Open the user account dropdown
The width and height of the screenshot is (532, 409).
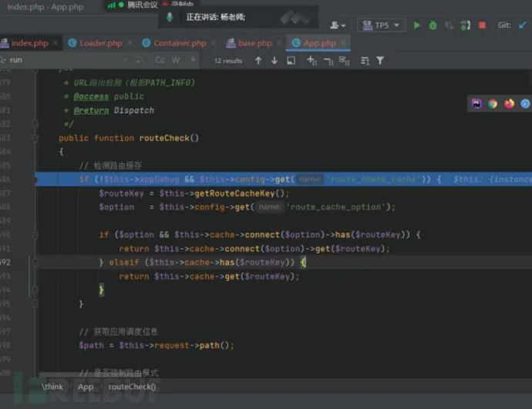pos(338,25)
